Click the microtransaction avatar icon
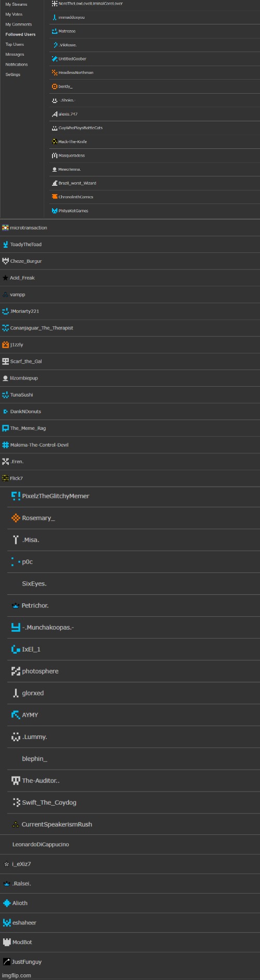 [x=5, y=227]
